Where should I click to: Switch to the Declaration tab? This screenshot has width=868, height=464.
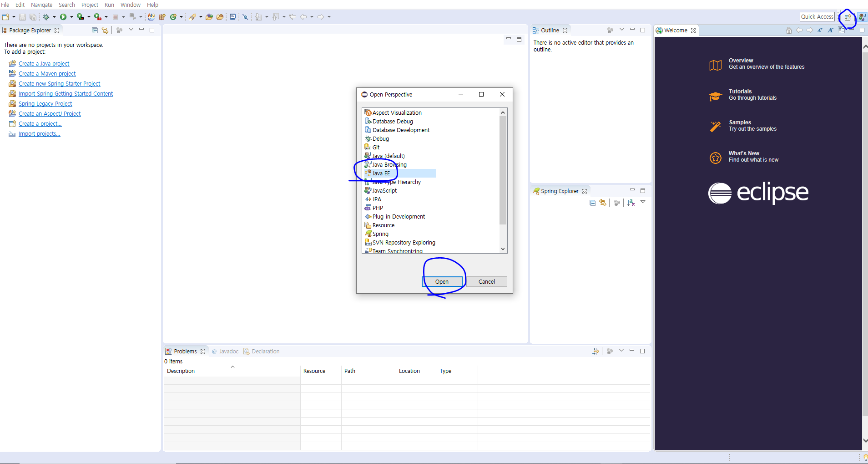(262, 352)
